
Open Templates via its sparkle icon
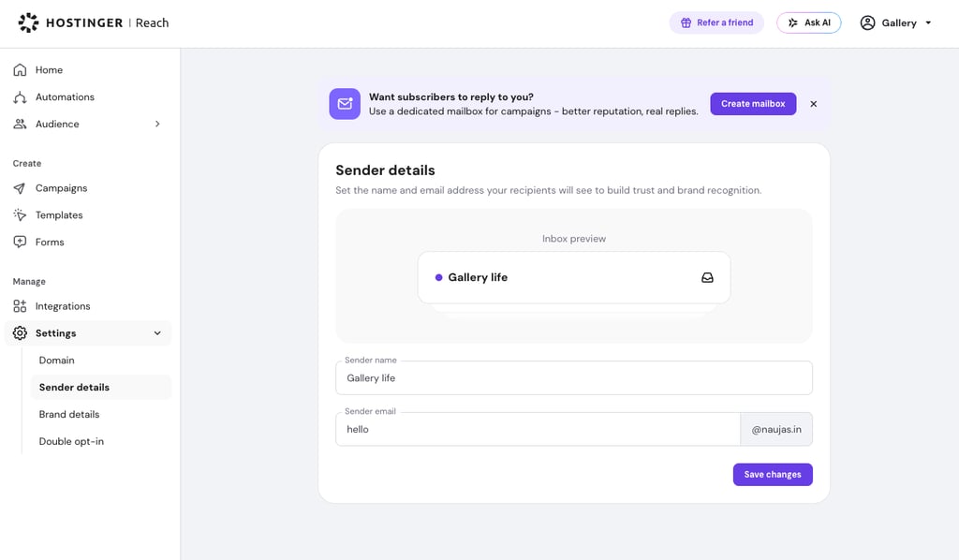20,215
